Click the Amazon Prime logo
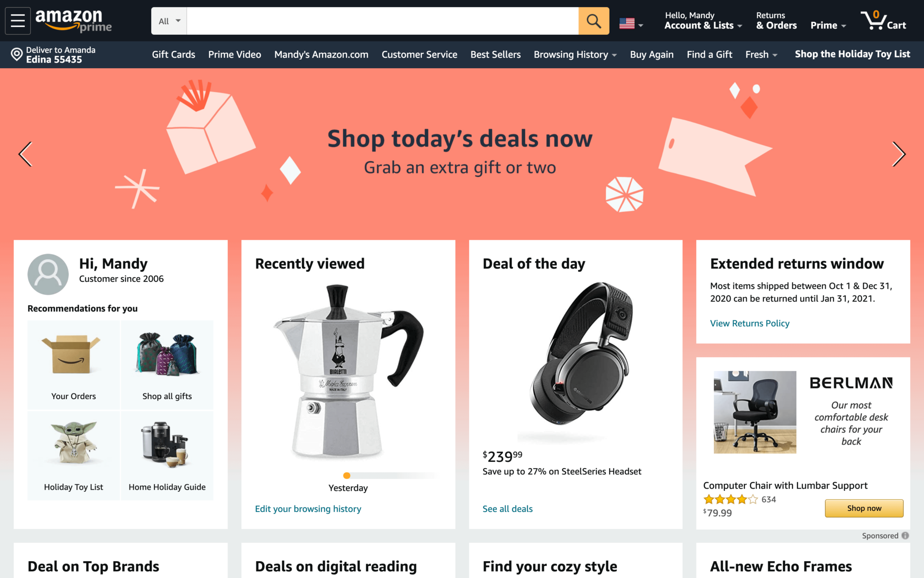The image size is (924, 578). click(74, 21)
